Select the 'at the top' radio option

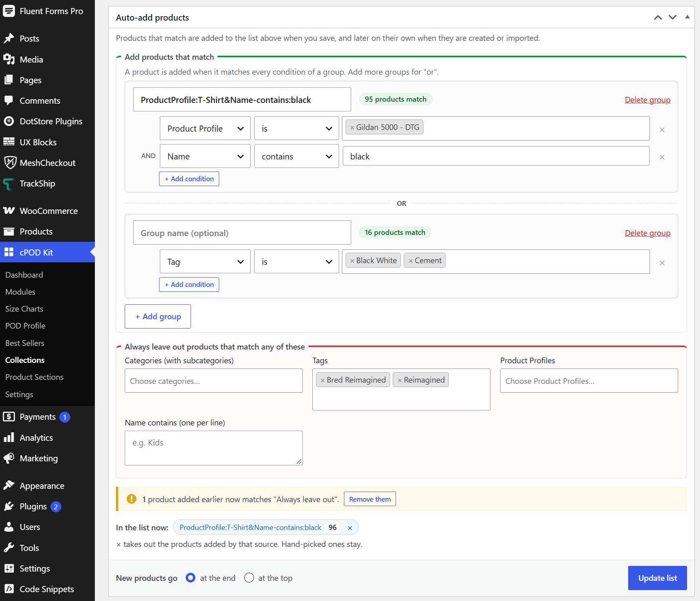click(249, 578)
